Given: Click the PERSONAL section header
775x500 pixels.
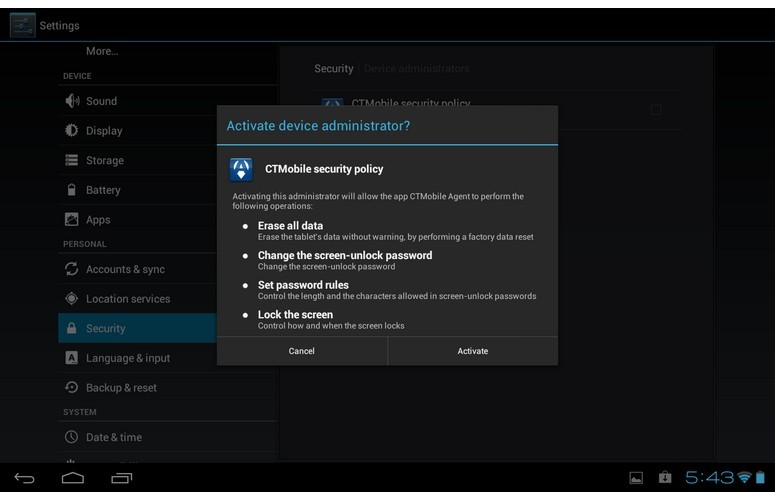Looking at the screenshot, I should pos(85,244).
